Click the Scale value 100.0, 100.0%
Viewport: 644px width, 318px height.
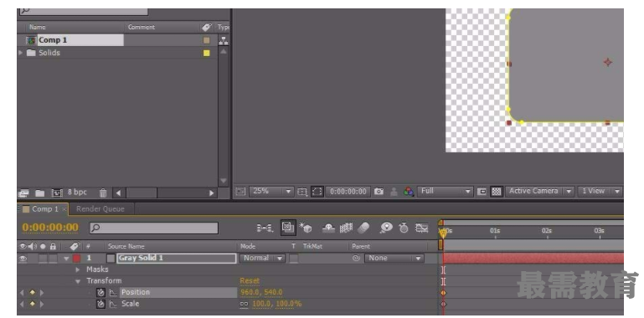(277, 304)
